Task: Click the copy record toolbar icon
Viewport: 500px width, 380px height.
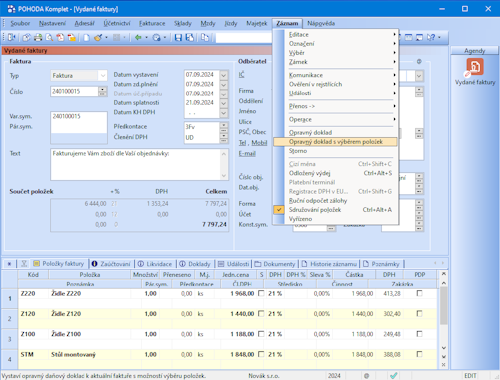Action: pyautogui.click(x=205, y=37)
